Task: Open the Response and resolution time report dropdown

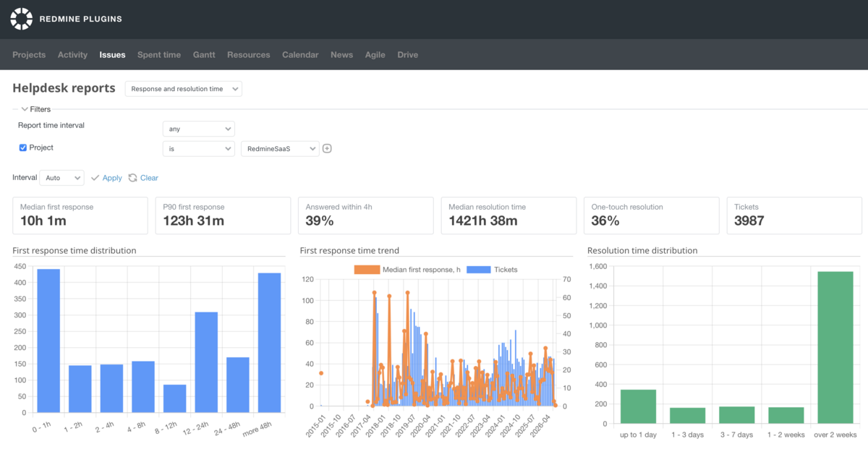Action: [x=184, y=89]
